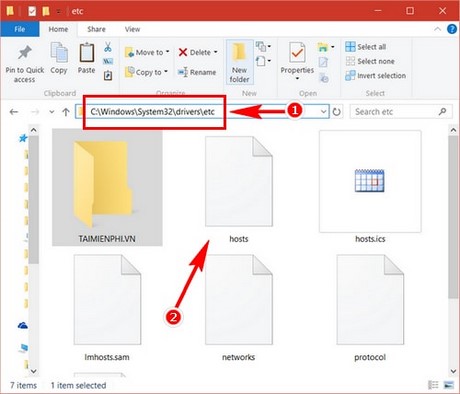
Task: Click Invert selection
Action: point(376,76)
